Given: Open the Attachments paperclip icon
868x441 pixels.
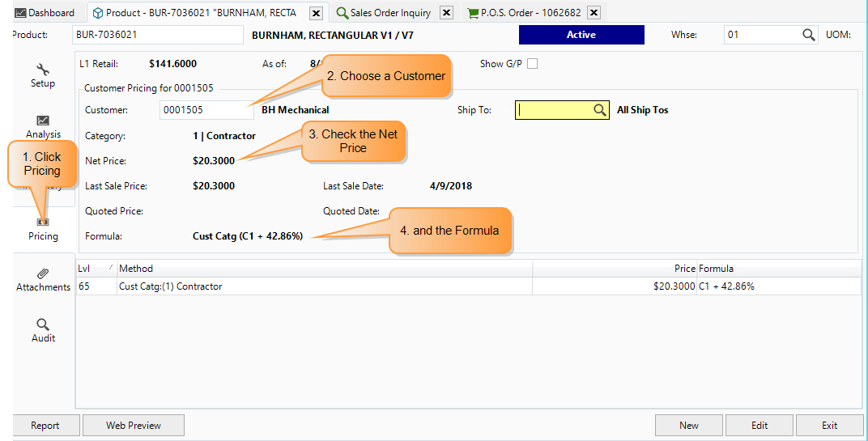Looking at the screenshot, I should click(43, 274).
